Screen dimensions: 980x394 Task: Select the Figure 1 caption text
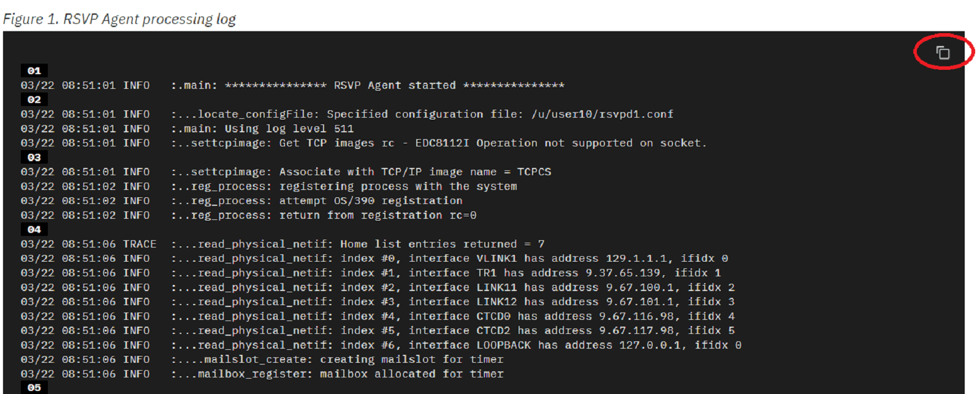[118, 18]
